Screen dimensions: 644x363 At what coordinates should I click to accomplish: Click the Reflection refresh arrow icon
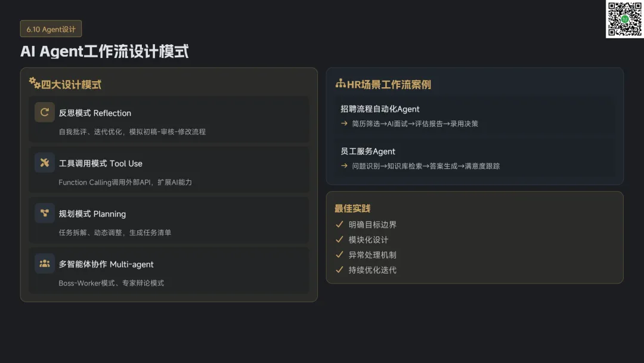click(44, 112)
